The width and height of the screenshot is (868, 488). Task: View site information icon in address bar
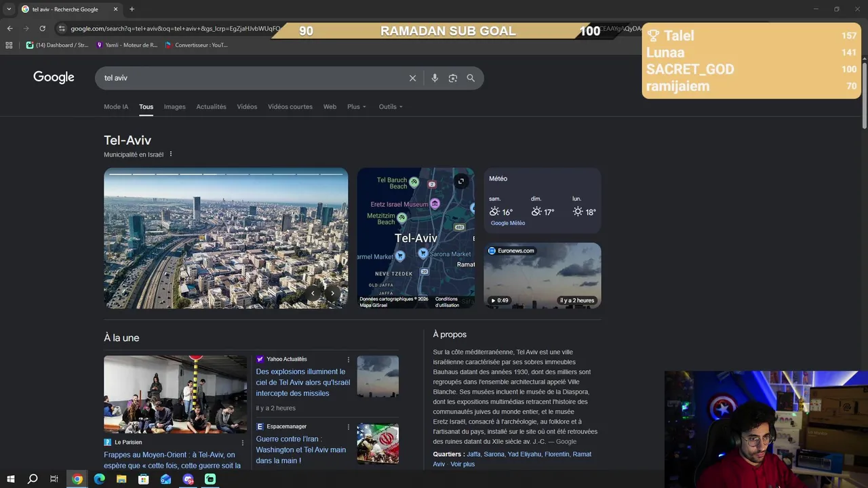pos(62,28)
